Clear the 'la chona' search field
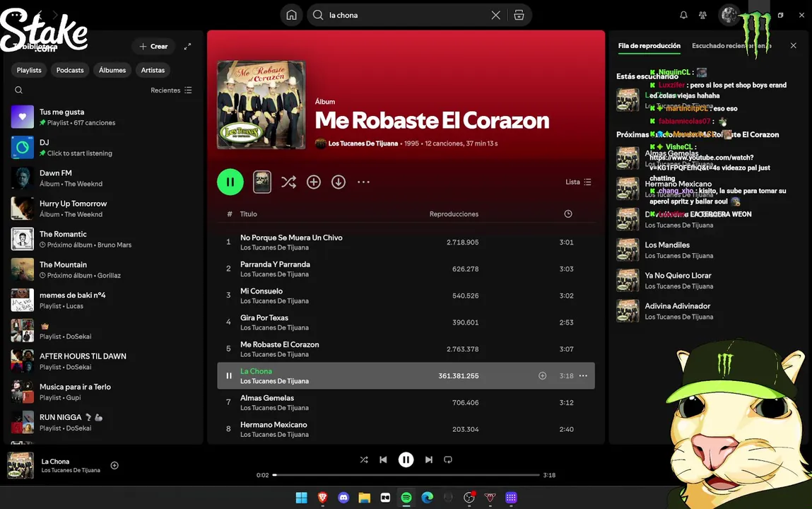The image size is (812, 509). tap(495, 15)
